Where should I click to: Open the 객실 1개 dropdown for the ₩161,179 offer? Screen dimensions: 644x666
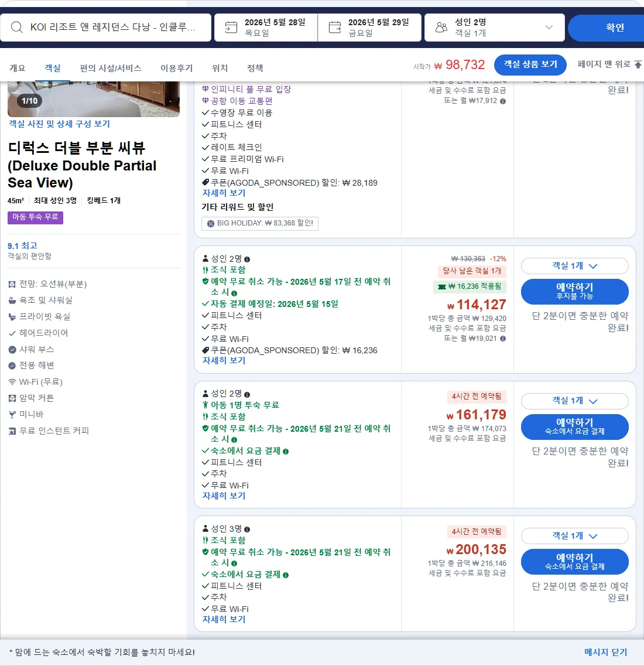574,401
